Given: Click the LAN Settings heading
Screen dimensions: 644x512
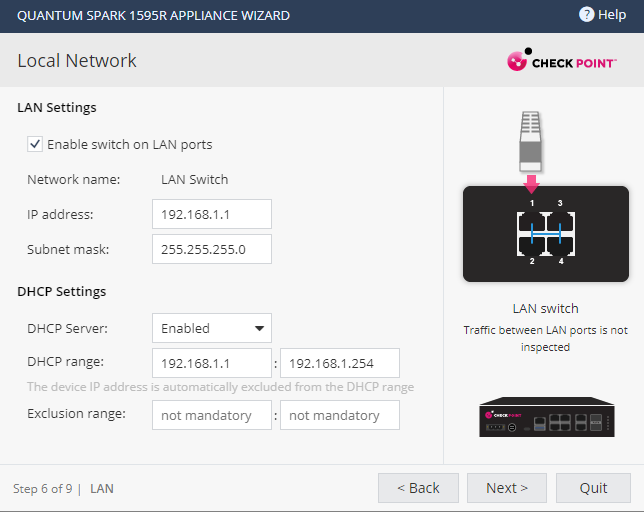Looking at the screenshot, I should tap(57, 108).
